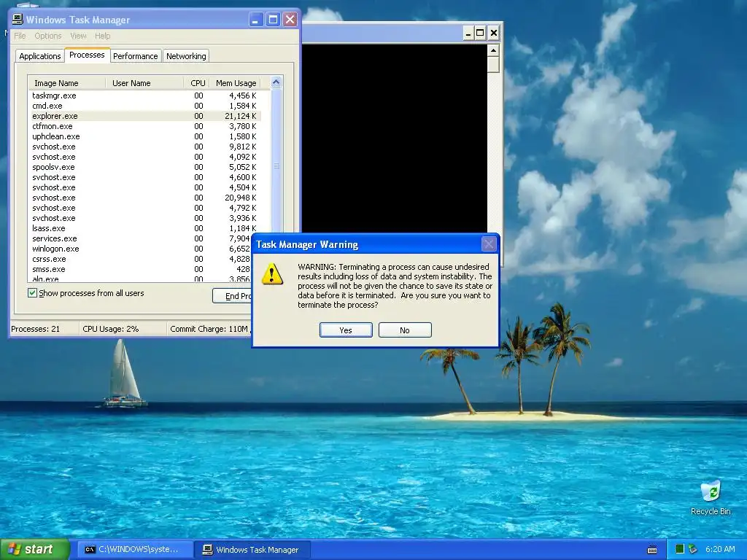Sort by Mem Usage column header
Image resolution: width=747 pixels, height=560 pixels.
[x=236, y=83]
